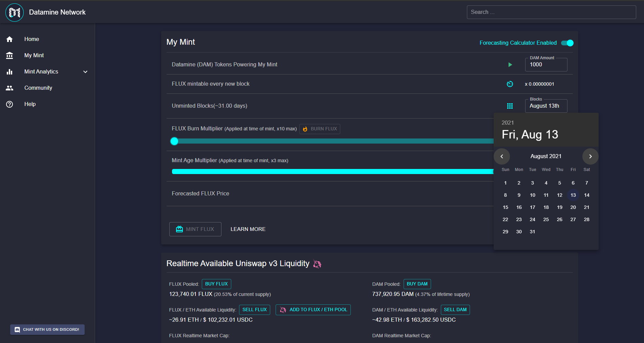Click the green play arrow beside DAM Amount
This screenshot has width=644, height=343.
tap(510, 65)
